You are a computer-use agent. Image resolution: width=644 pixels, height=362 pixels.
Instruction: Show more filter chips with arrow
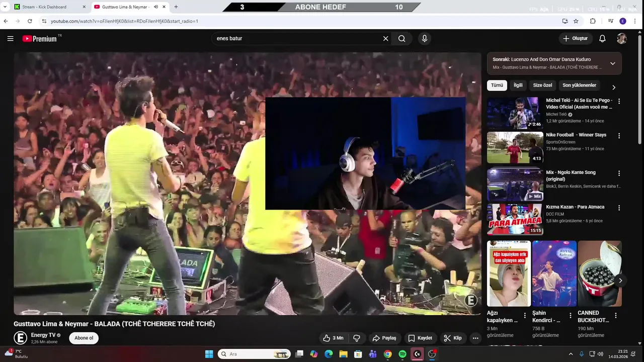(x=614, y=87)
